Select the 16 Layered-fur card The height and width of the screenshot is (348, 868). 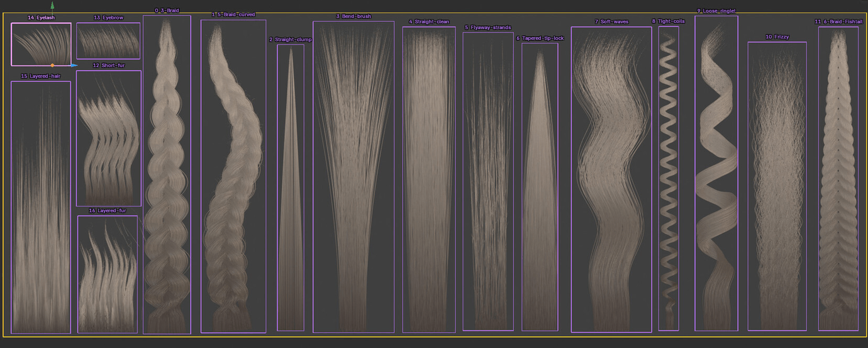point(108,274)
